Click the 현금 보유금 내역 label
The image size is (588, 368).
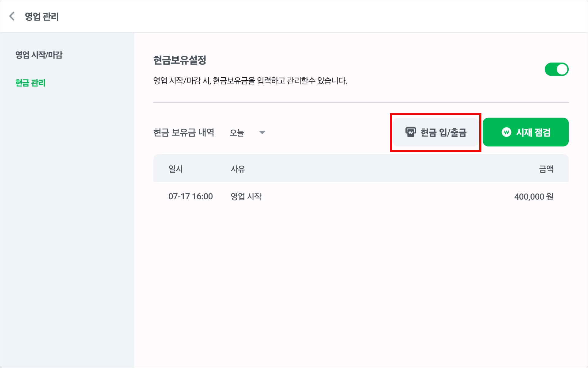point(184,132)
